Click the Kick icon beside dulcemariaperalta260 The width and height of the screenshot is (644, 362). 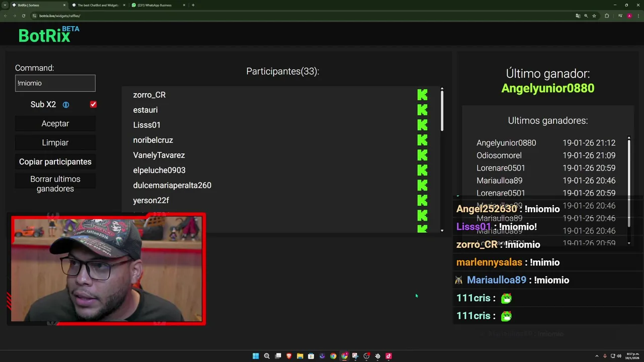(x=422, y=185)
